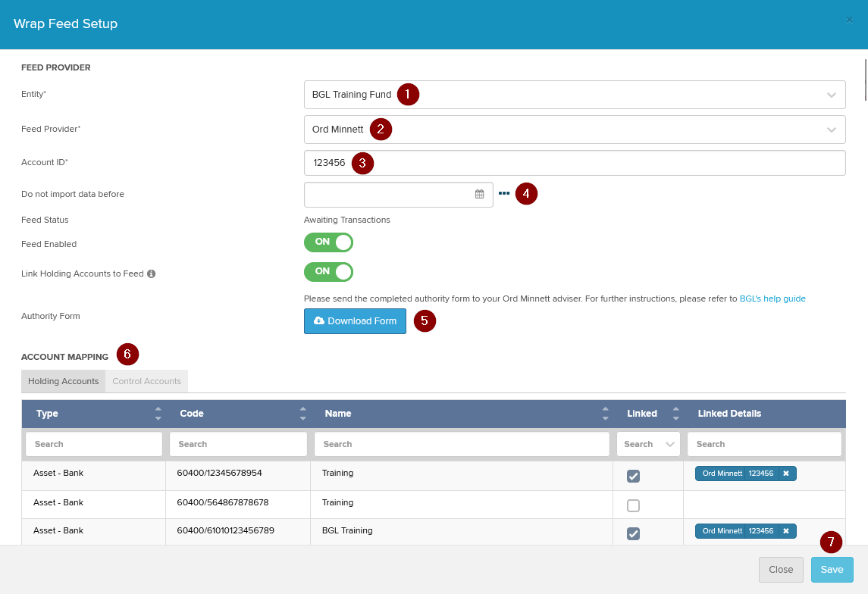Toggle the Feed Enabled switch
This screenshot has height=594, width=868.
point(328,242)
